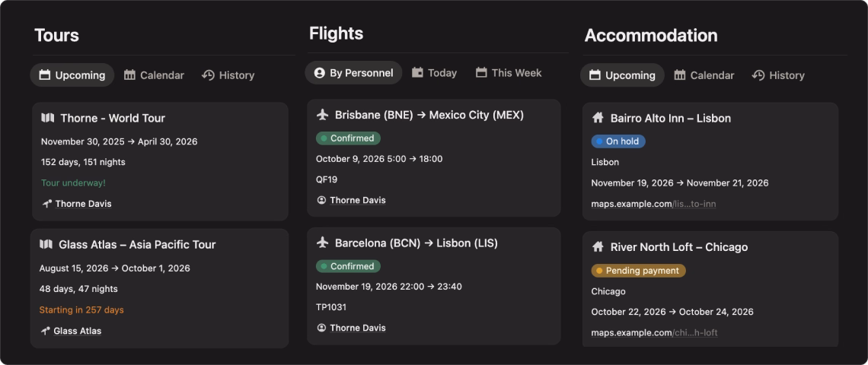Click the Confirmed badge on Brisbane flight
This screenshot has height=365, width=868.
click(x=348, y=138)
